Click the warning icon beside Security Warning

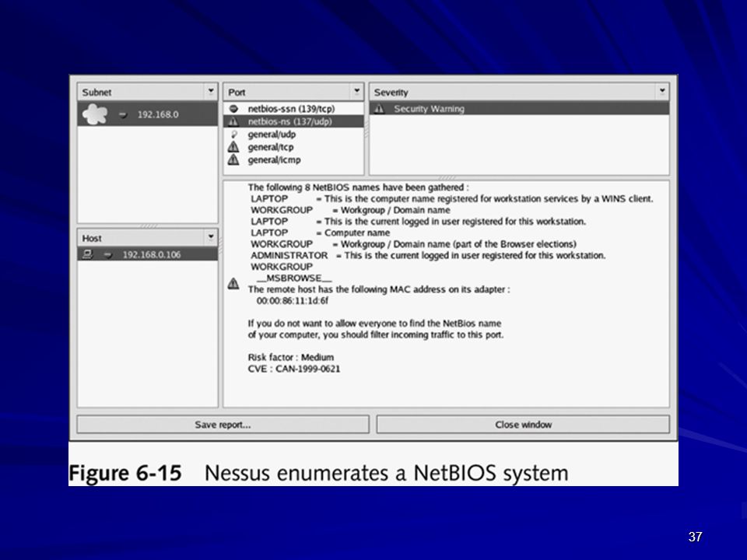click(379, 109)
